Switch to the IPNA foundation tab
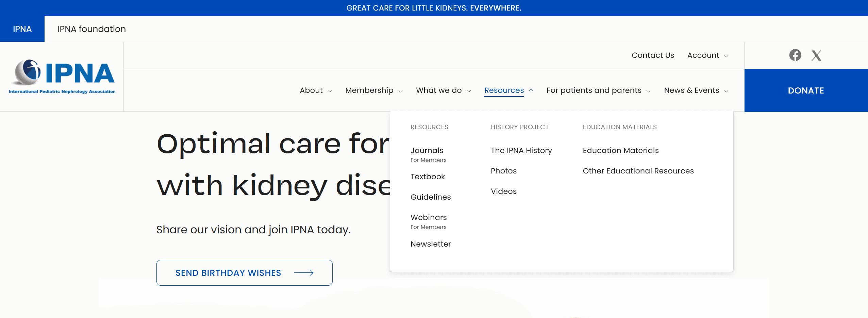 tap(92, 29)
